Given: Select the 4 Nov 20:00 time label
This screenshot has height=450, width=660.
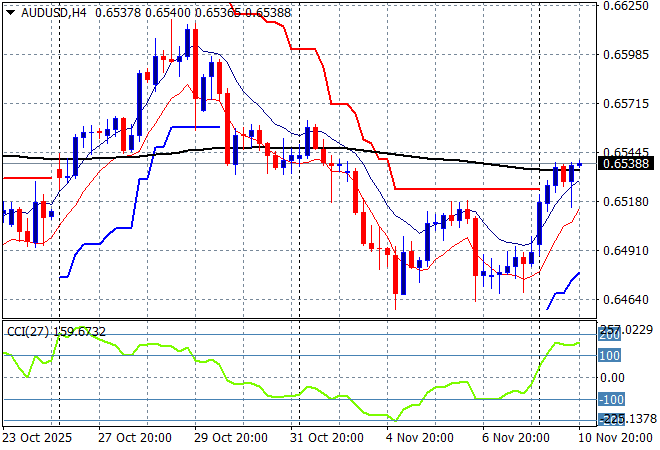Looking at the screenshot, I should (x=420, y=438).
